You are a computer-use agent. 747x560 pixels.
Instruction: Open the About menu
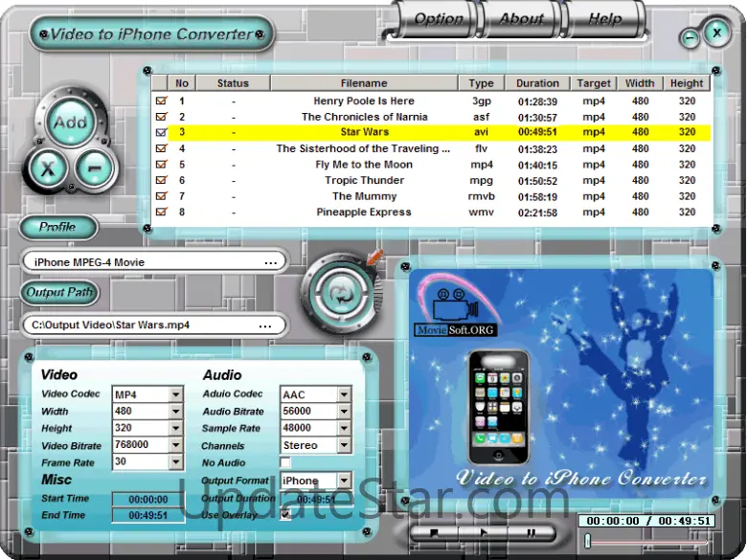[x=521, y=19]
